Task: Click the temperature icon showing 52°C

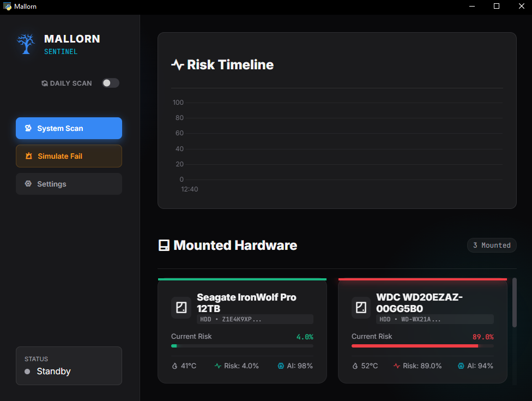Action: point(355,366)
